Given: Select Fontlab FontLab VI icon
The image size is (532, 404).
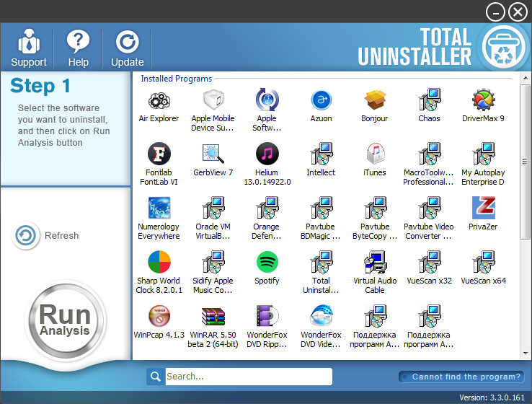Looking at the screenshot, I should click(159, 154).
